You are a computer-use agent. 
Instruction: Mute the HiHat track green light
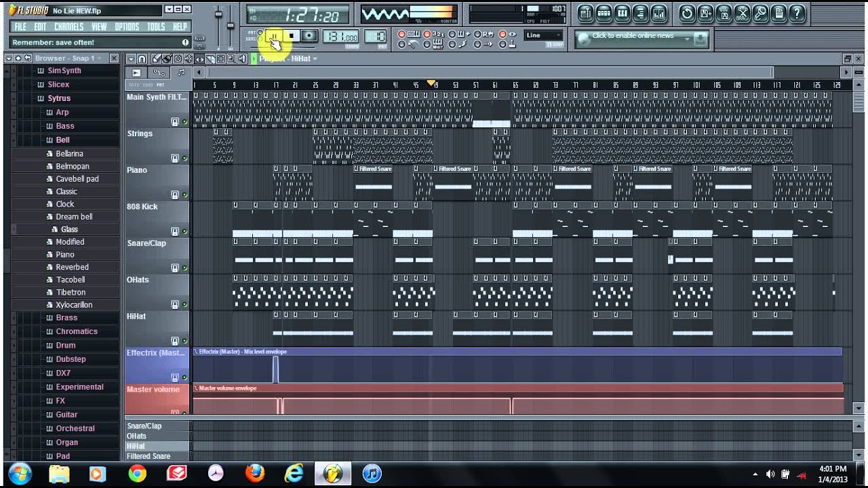184,342
